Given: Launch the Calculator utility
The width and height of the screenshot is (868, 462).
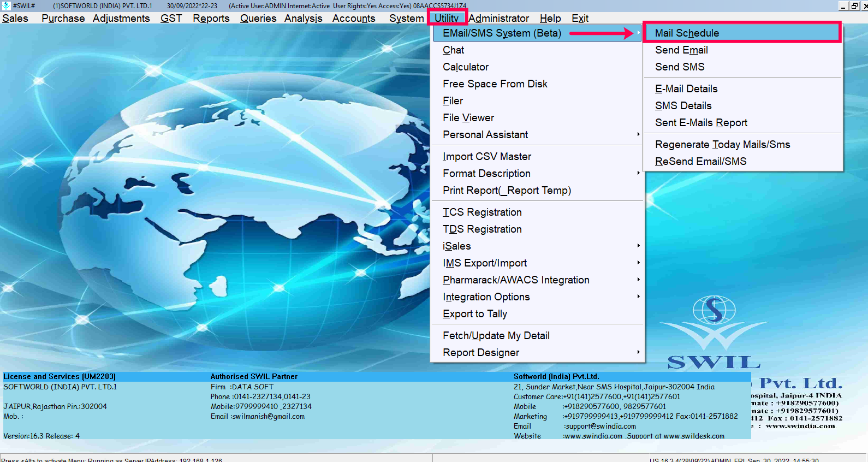Looking at the screenshot, I should 537,67.
